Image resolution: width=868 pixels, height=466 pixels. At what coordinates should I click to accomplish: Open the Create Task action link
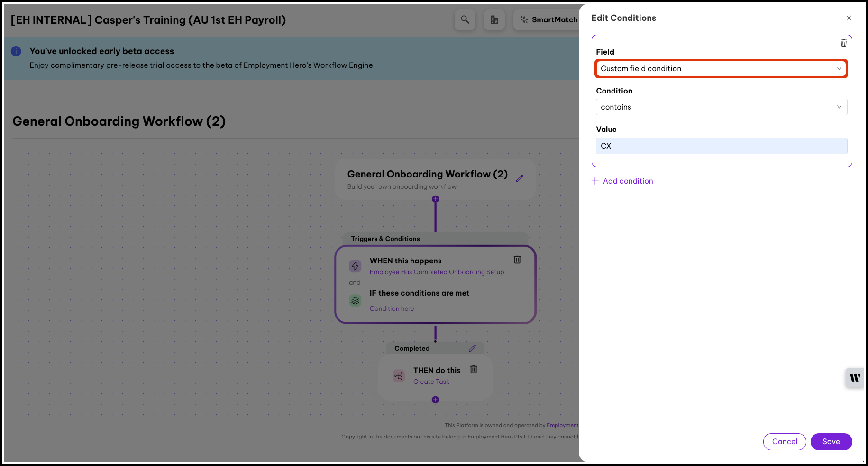click(x=431, y=382)
